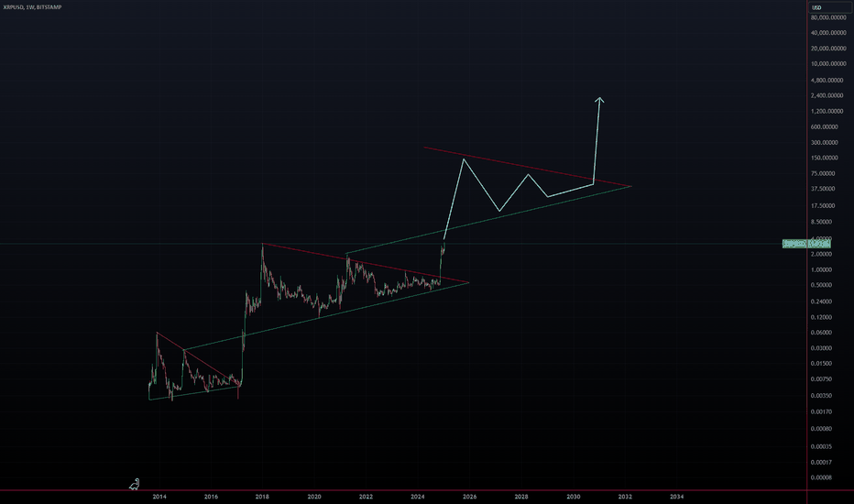Click the 2026 label on the time axis
The width and height of the screenshot is (854, 504).
click(469, 497)
